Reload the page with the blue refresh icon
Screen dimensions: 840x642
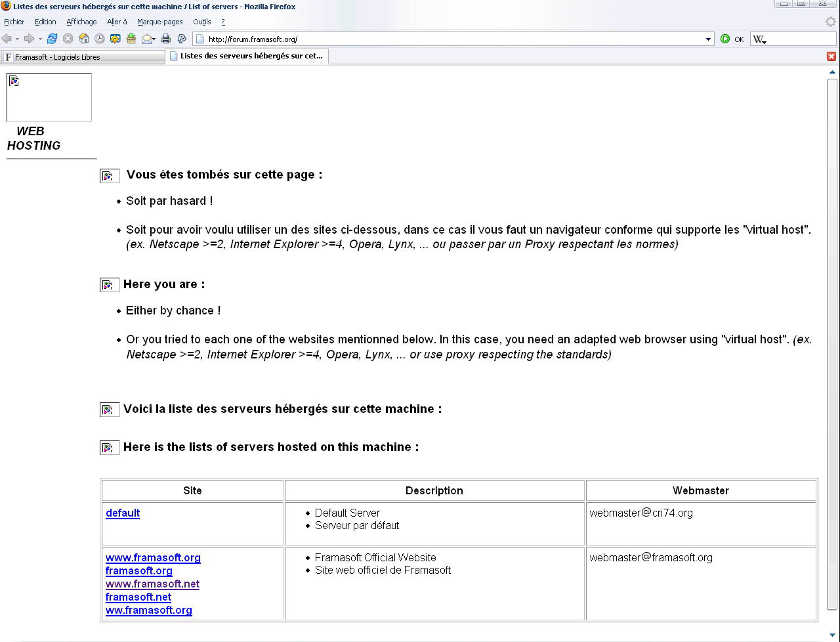pos(52,39)
